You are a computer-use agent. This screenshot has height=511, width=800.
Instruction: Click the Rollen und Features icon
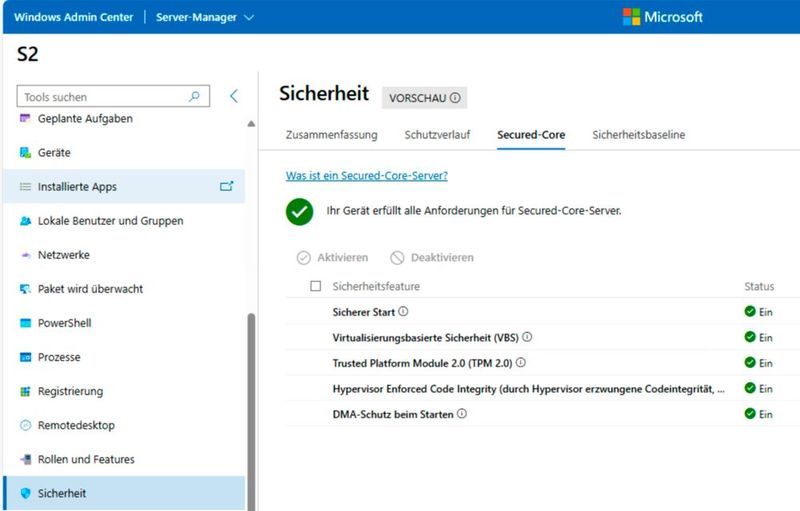pos(25,459)
